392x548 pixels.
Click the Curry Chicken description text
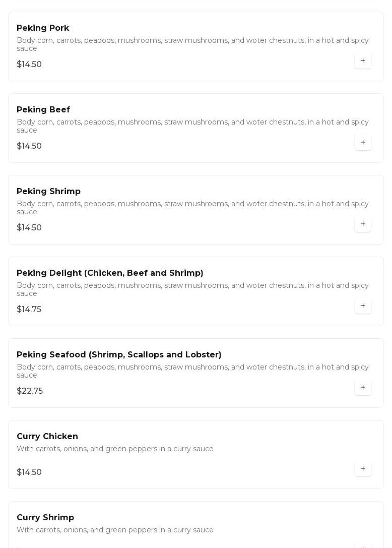(115, 449)
